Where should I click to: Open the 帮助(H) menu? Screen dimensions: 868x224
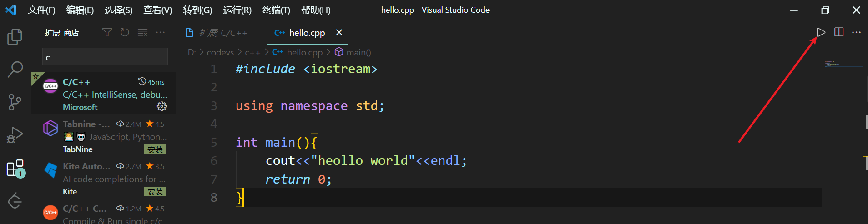coord(316,10)
